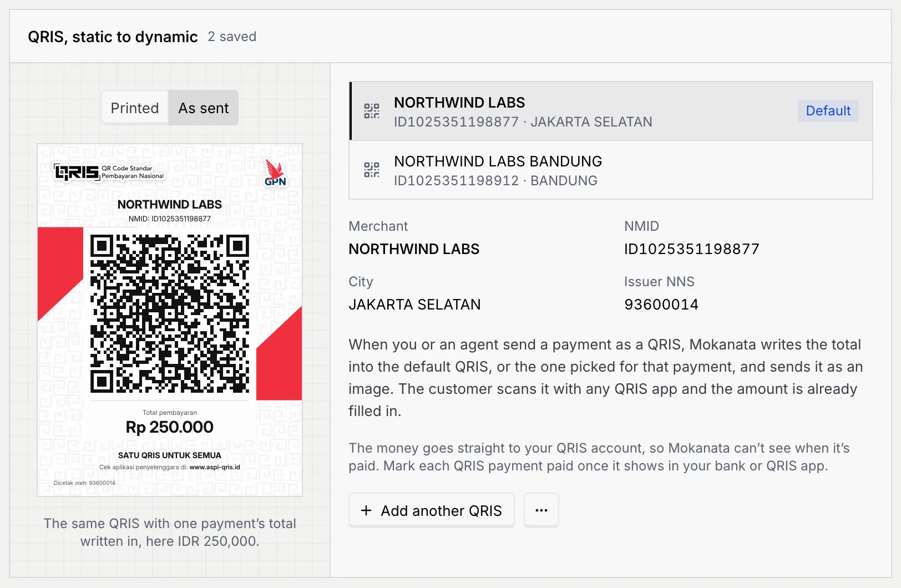Switch preview to the Printed tab
Image resolution: width=901 pixels, height=588 pixels.
click(135, 108)
